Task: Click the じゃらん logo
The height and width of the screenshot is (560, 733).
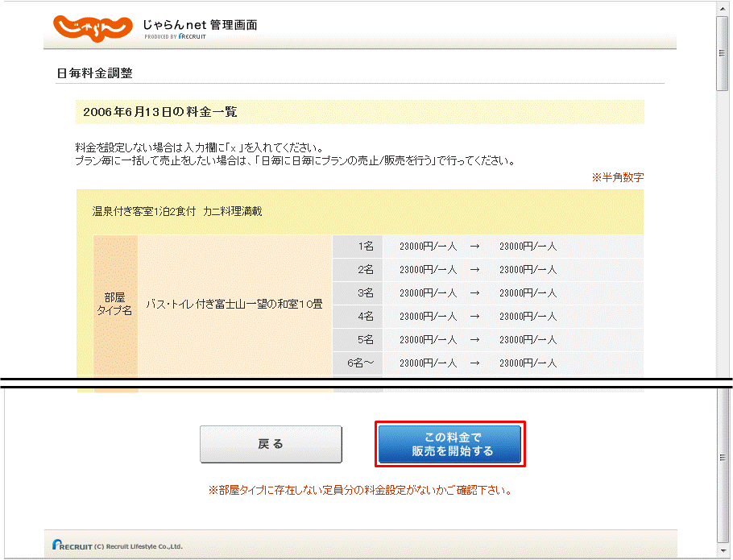Action: (93, 26)
